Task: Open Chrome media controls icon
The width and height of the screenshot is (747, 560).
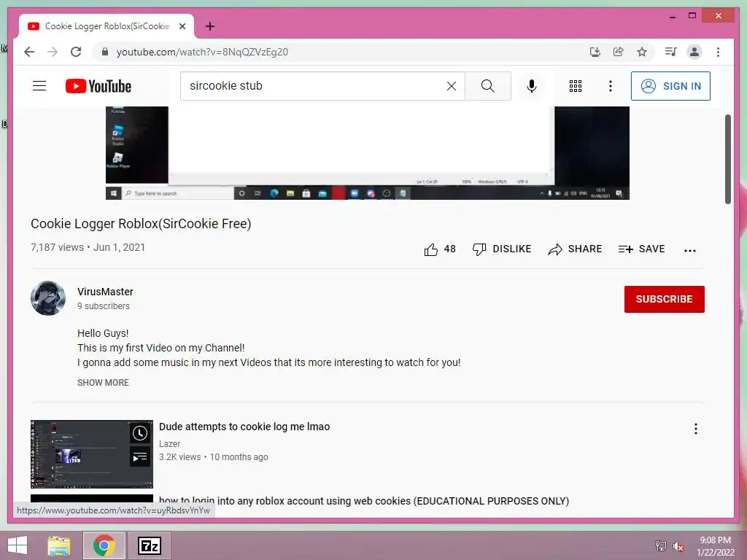Action: pos(671,52)
